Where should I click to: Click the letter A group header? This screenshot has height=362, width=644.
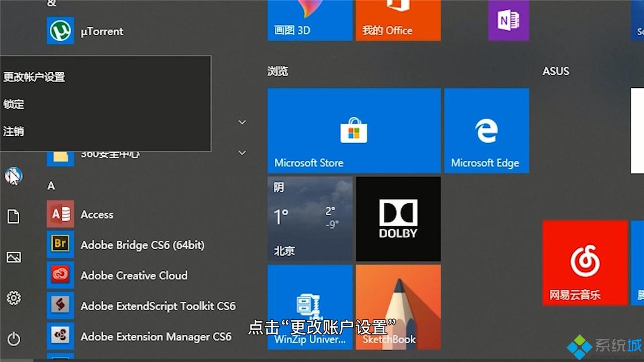click(51, 186)
